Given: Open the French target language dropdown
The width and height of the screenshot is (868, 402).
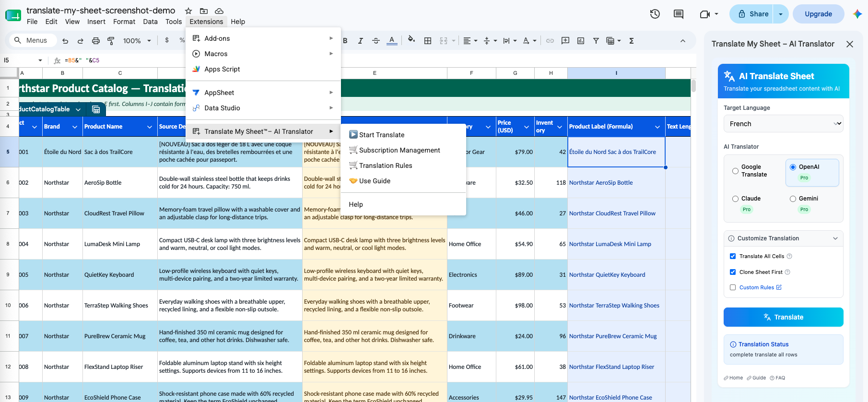Looking at the screenshot, I should tap(784, 124).
